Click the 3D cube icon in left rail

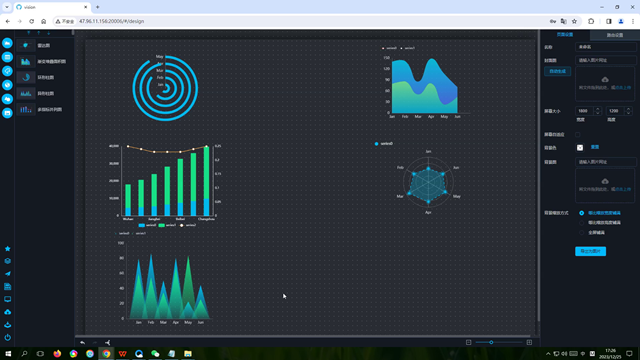coord(7,261)
